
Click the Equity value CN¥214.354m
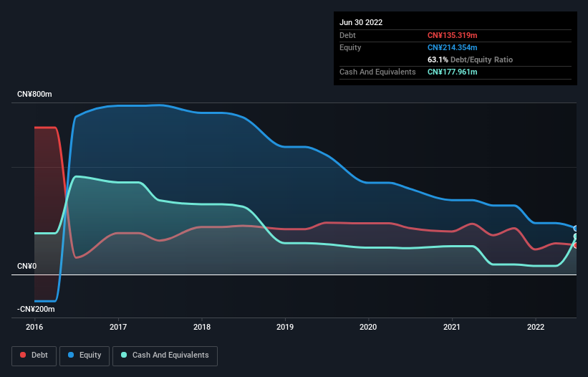point(452,47)
